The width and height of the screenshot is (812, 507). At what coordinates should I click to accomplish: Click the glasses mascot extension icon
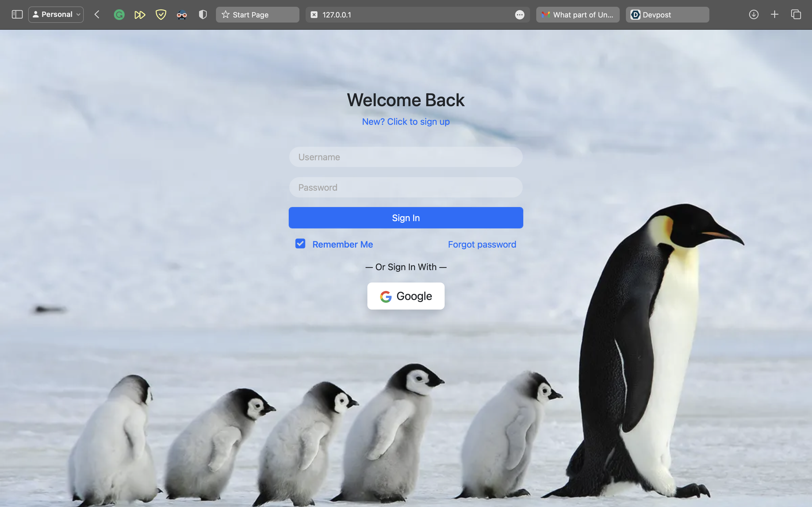pyautogui.click(x=182, y=15)
